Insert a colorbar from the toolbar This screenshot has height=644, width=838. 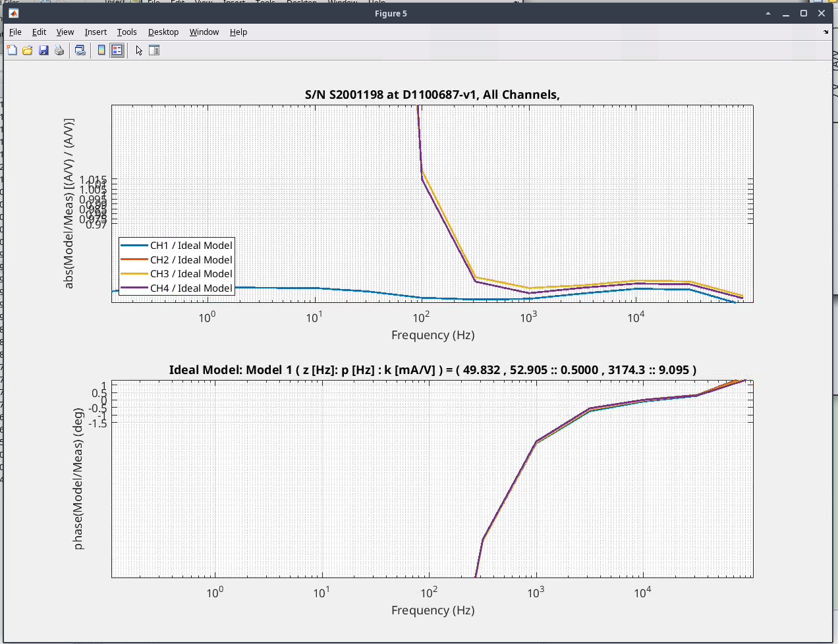(x=101, y=50)
